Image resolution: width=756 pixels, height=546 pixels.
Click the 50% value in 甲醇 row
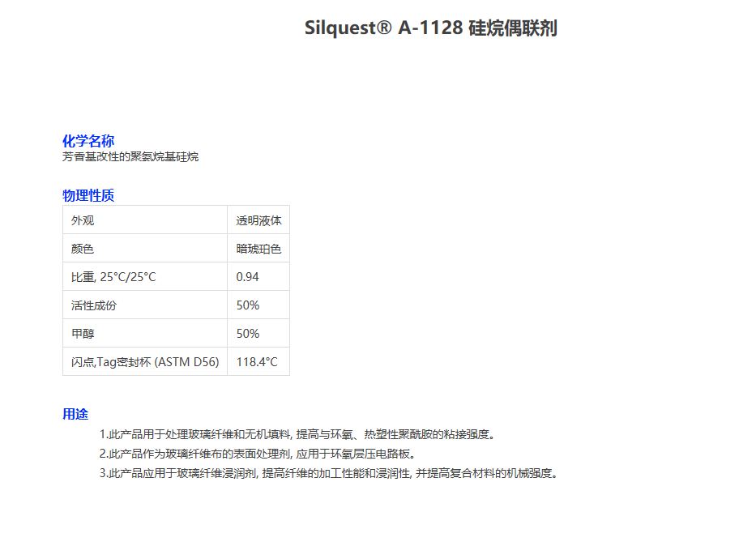pyautogui.click(x=247, y=334)
